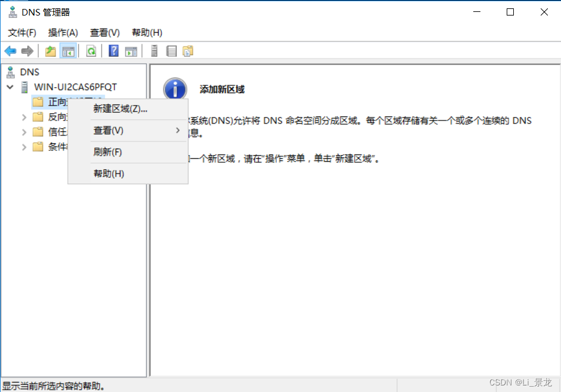Minimize the DNS Manager window

point(477,12)
